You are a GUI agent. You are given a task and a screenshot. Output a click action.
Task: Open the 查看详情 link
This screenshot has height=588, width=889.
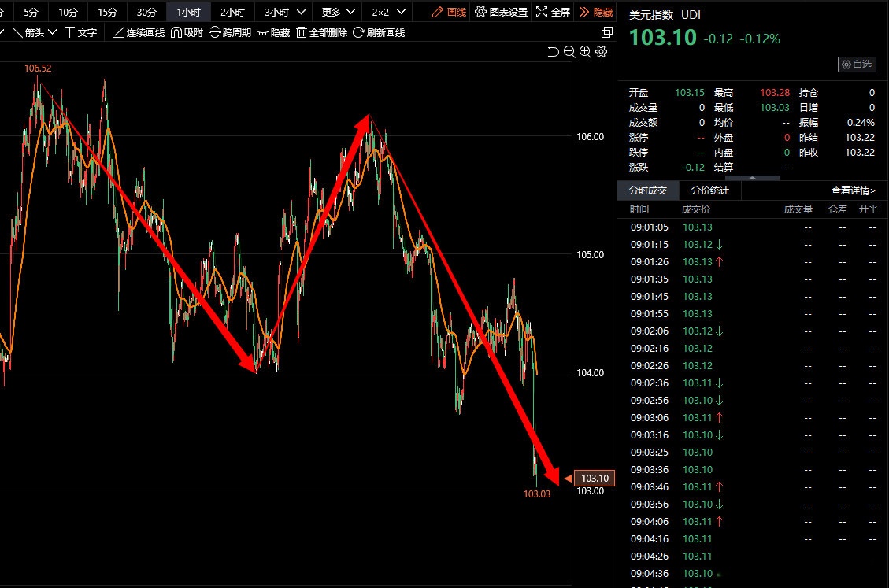click(853, 190)
